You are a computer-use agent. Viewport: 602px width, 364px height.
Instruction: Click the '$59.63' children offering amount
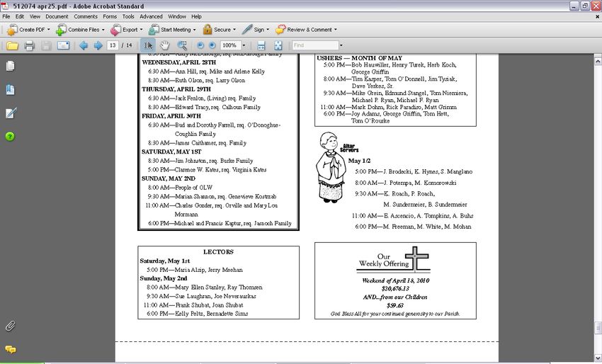395,306
